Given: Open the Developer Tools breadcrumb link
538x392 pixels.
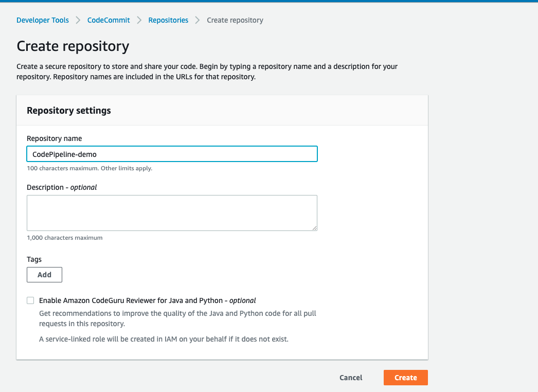Looking at the screenshot, I should coord(43,20).
